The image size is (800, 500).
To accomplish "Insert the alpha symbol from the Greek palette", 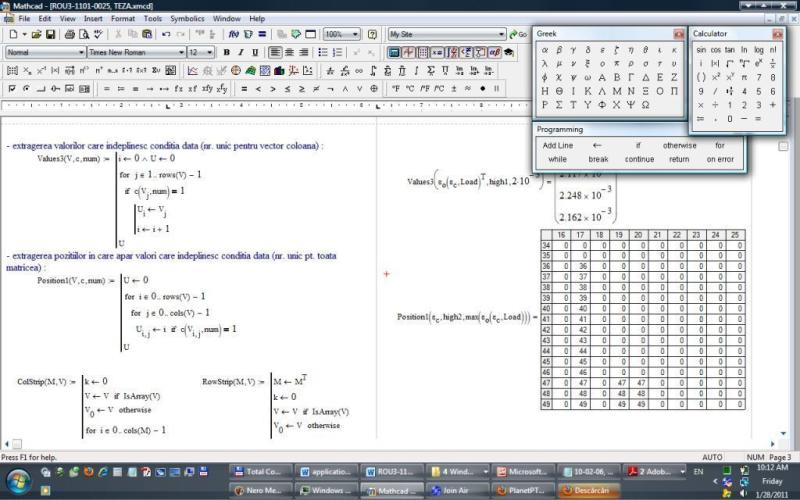I will pos(545,49).
